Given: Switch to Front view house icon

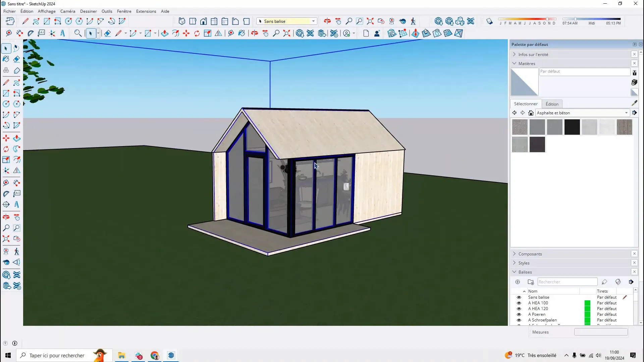Looking at the screenshot, I should tap(203, 21).
